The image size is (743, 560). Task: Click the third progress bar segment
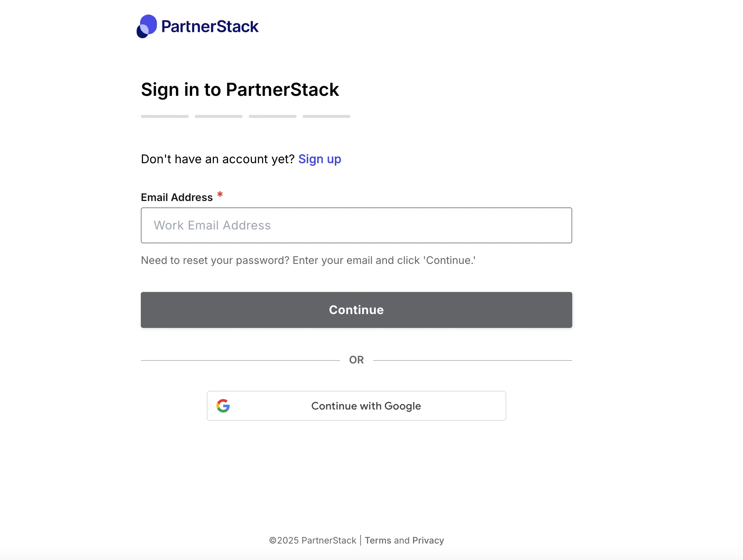[273, 116]
